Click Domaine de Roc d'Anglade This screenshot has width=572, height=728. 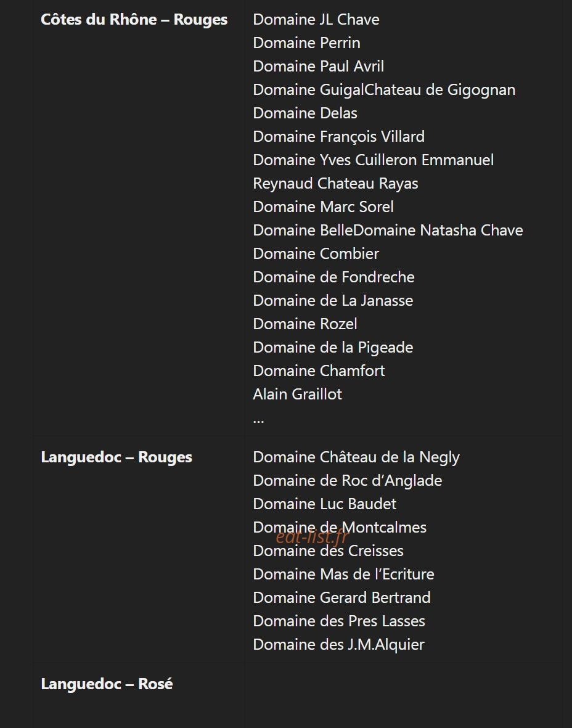coord(348,481)
